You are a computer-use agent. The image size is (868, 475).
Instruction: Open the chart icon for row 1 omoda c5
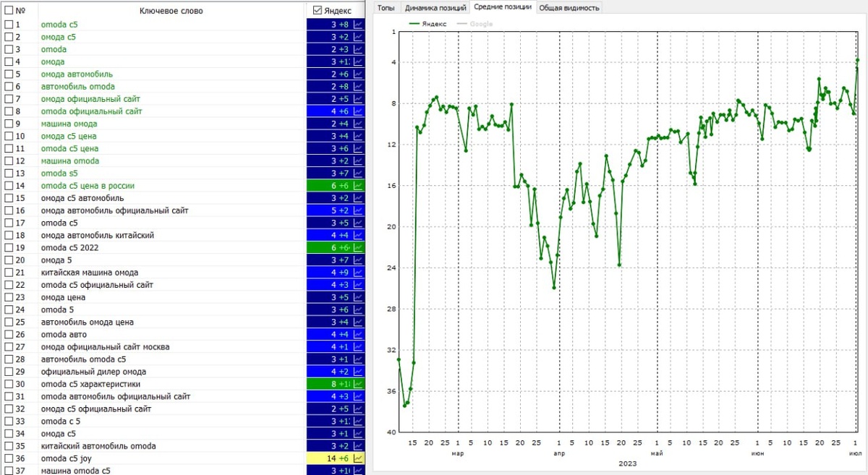(358, 25)
